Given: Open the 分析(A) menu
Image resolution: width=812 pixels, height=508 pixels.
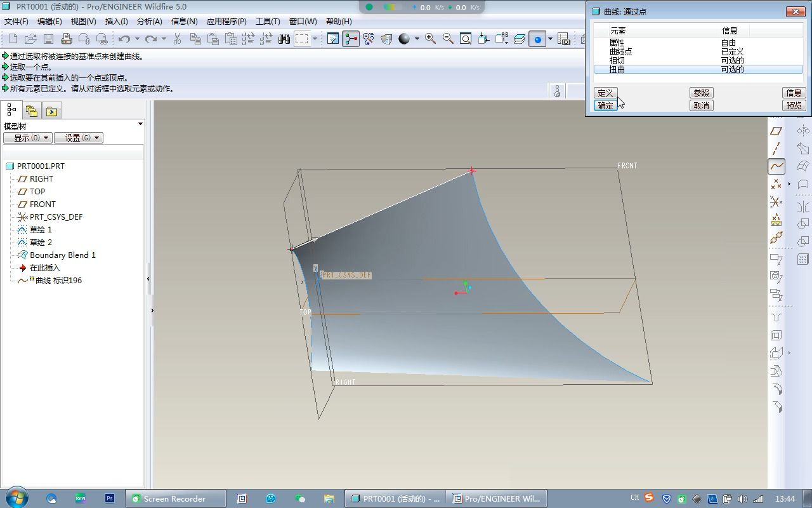Looking at the screenshot, I should coord(149,21).
